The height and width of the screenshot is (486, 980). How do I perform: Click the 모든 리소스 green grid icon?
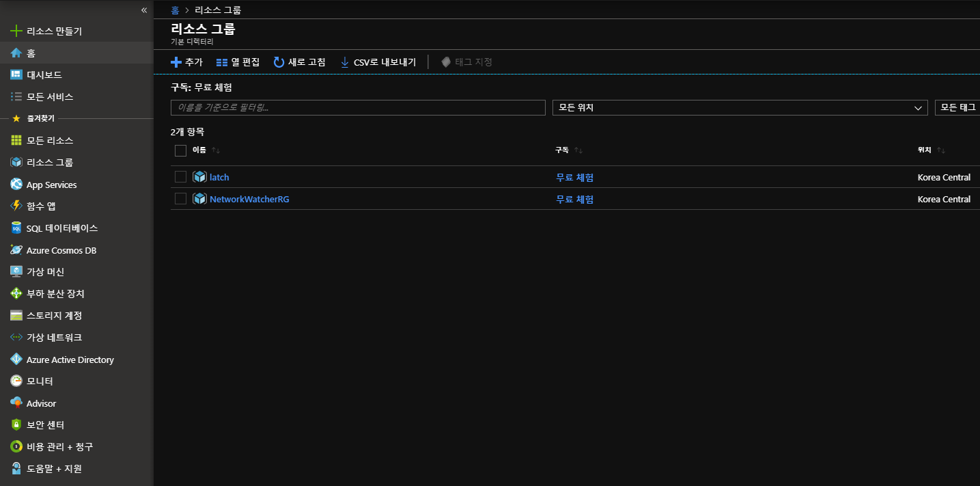click(x=16, y=140)
